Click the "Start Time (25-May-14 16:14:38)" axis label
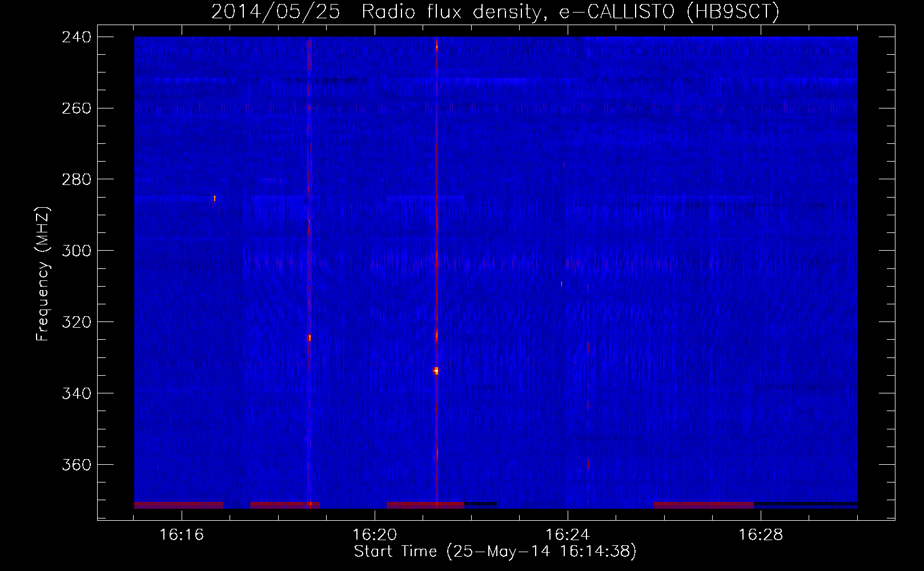 tap(495, 552)
